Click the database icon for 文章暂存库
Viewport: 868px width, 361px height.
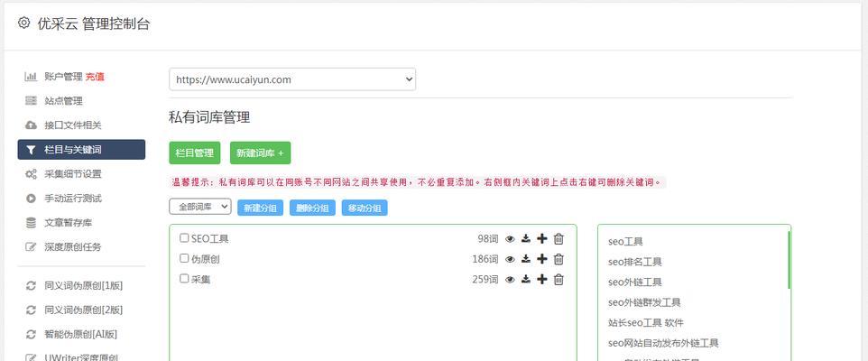coord(31,223)
